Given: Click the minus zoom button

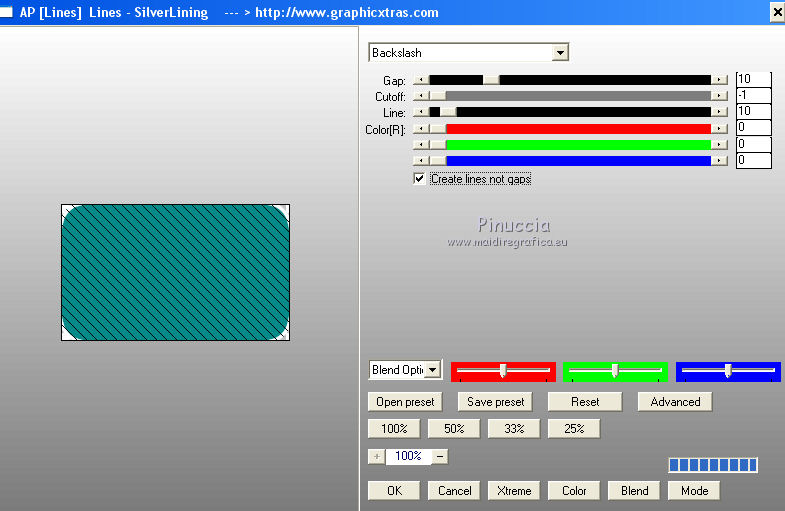Looking at the screenshot, I should (440, 456).
